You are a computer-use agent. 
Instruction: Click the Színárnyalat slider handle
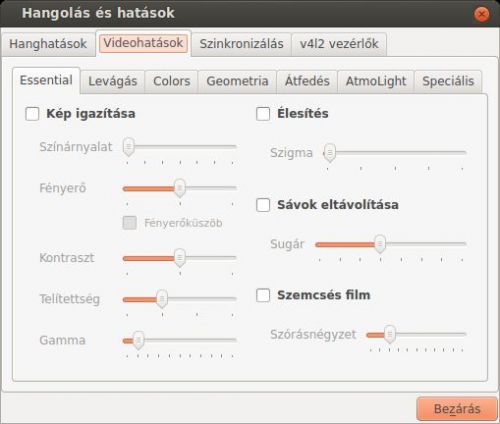(x=128, y=146)
